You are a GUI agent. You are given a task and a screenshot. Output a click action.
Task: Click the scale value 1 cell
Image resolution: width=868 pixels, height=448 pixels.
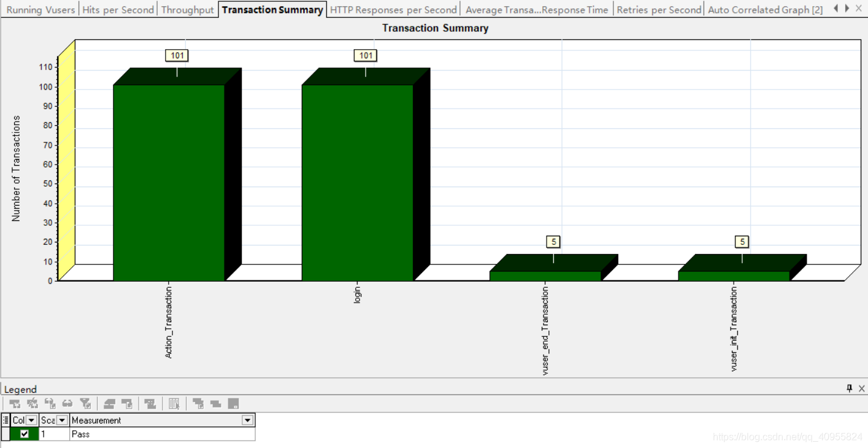pos(54,434)
